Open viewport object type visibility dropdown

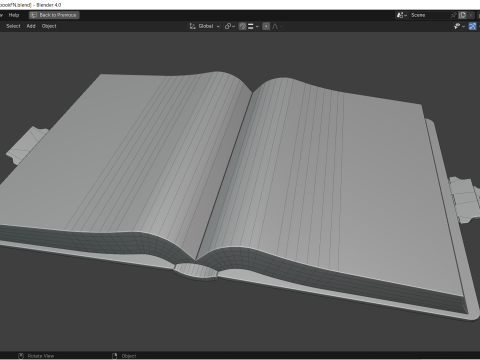[x=459, y=26]
